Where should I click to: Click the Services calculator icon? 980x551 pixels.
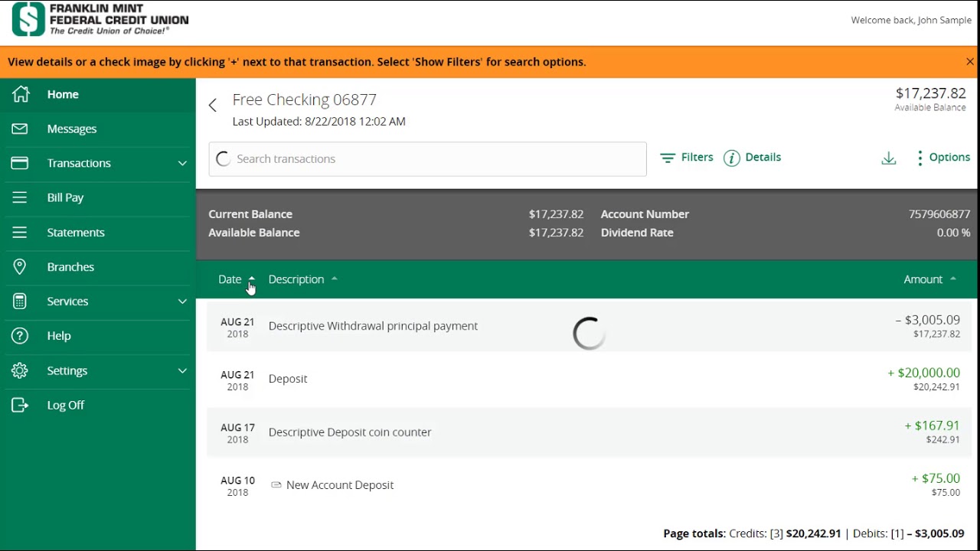click(x=20, y=302)
